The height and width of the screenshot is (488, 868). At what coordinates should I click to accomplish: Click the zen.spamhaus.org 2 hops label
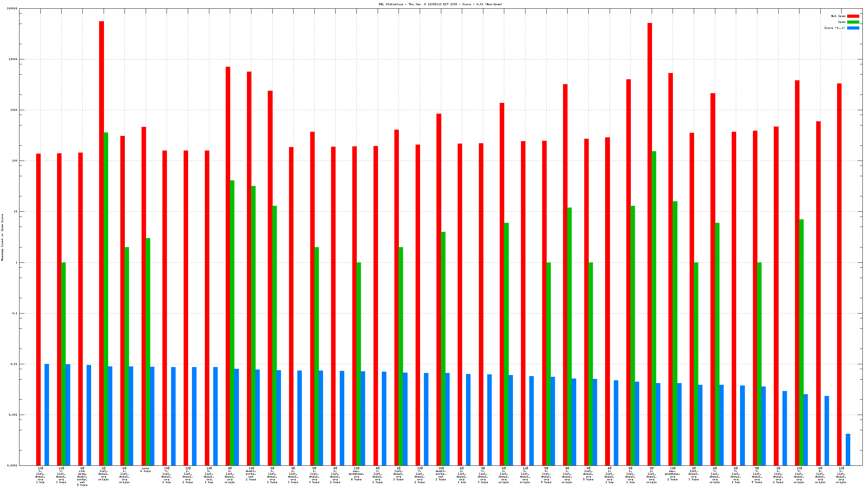[x=673, y=474]
